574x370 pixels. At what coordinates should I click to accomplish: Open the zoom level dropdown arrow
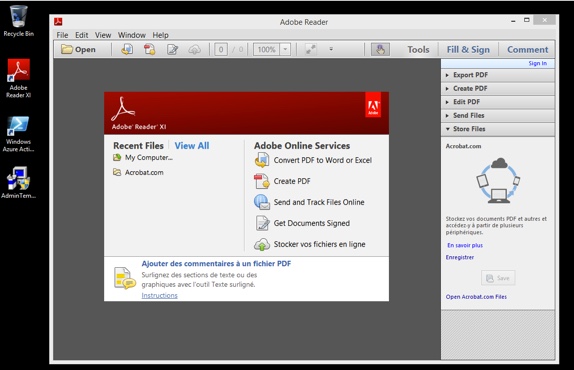tap(285, 49)
